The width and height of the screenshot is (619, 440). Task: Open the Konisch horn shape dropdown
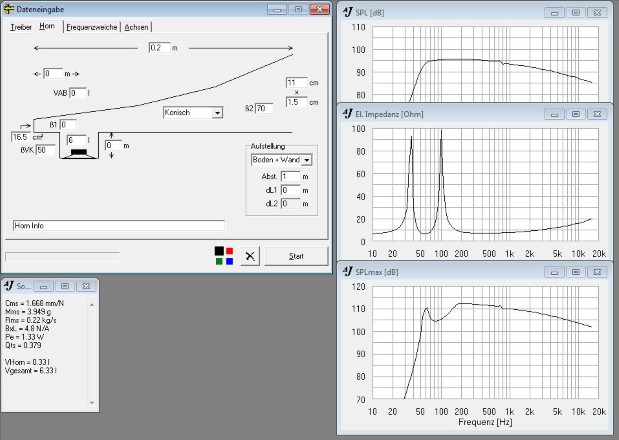click(217, 113)
